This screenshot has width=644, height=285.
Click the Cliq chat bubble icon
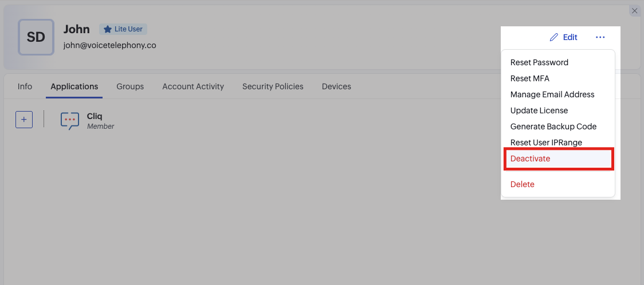click(x=70, y=121)
